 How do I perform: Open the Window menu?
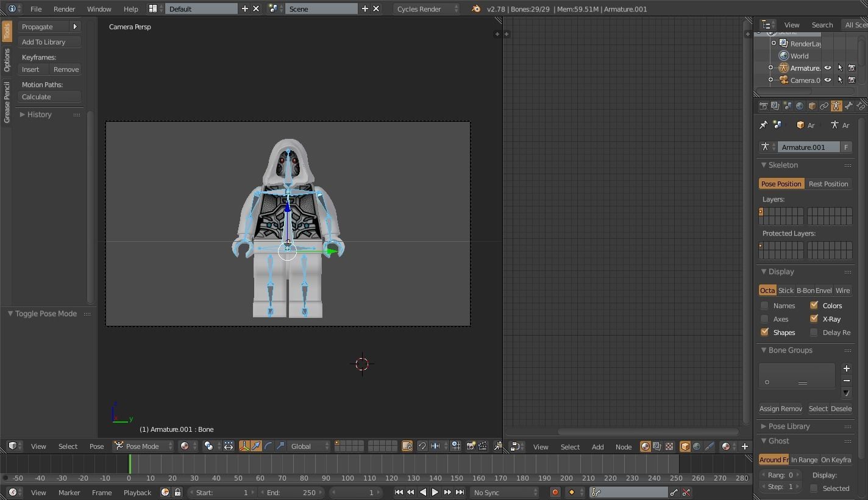click(x=99, y=9)
